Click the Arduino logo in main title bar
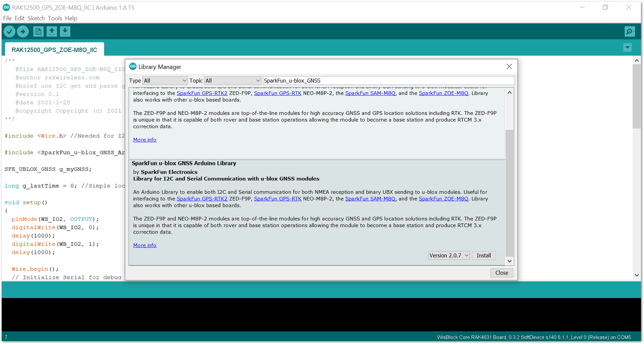 [6, 7]
